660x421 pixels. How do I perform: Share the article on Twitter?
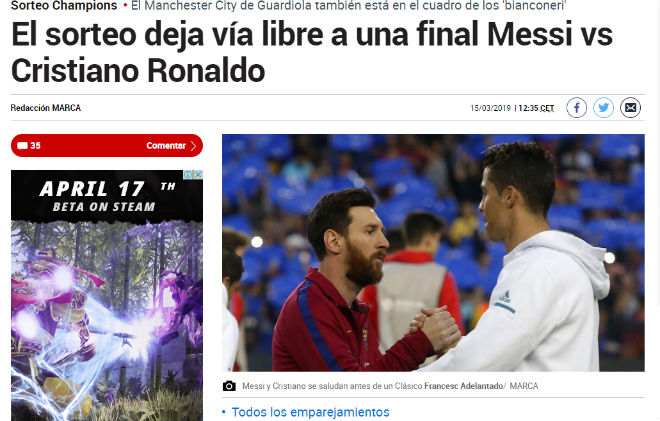pos(603,108)
